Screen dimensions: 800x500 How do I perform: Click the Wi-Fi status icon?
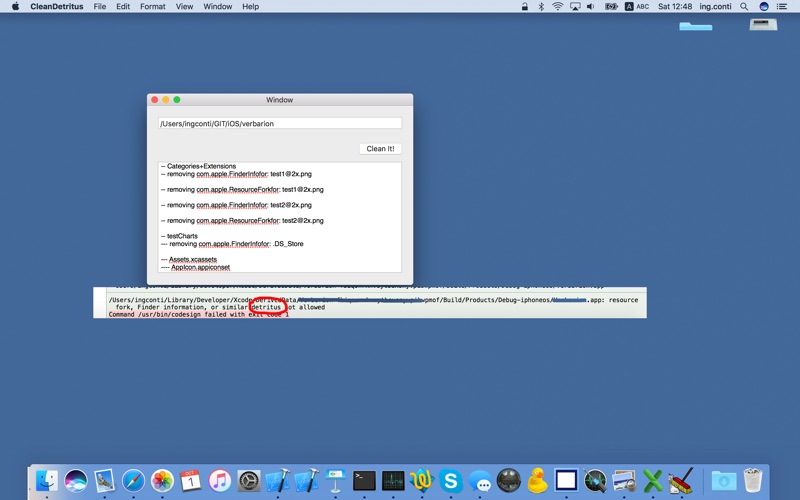(x=558, y=7)
